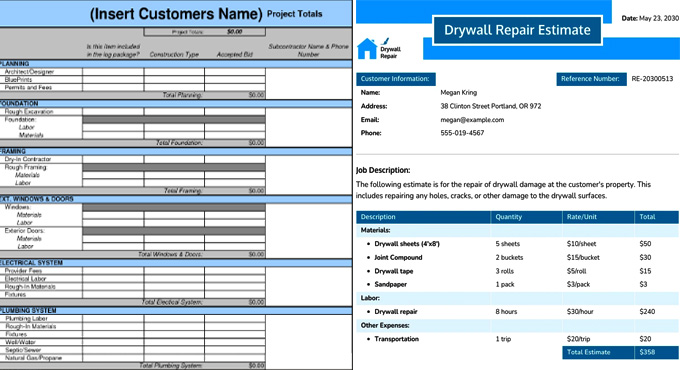Click the Materials section row

tap(517, 230)
